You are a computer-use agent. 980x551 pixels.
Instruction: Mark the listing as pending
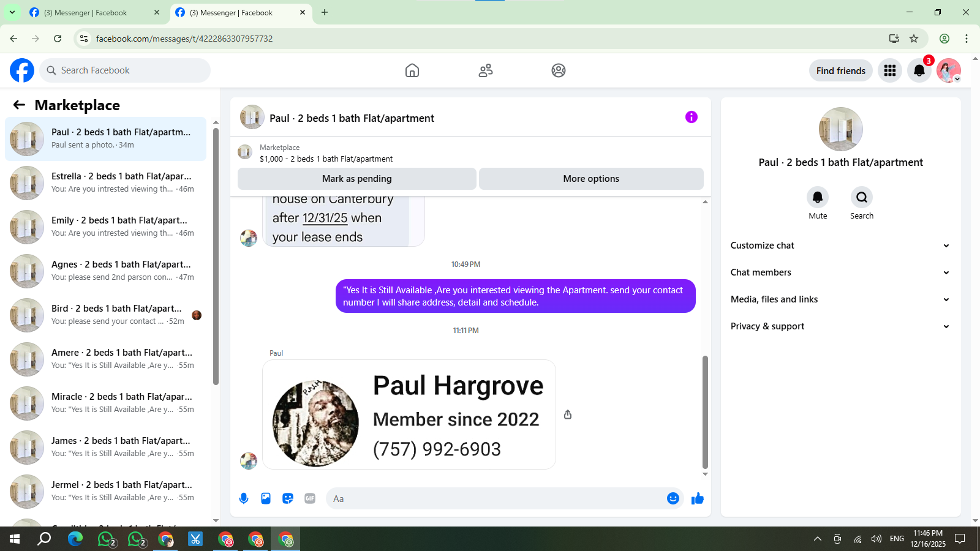pos(357,179)
